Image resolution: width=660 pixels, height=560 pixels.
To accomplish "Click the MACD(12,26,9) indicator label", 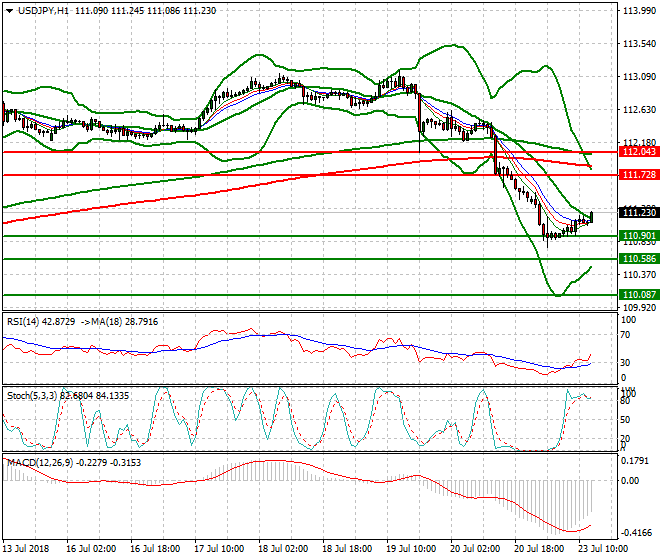I will click(x=37, y=465).
